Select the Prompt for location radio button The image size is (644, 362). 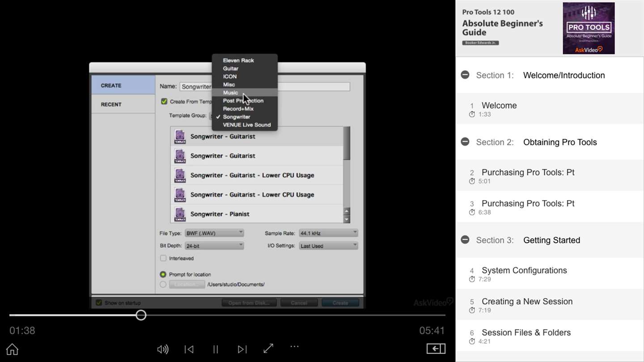[163, 274]
